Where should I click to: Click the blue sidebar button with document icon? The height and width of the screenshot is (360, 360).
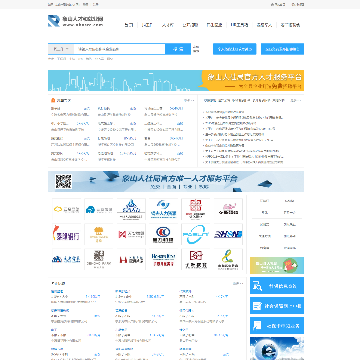(277, 326)
